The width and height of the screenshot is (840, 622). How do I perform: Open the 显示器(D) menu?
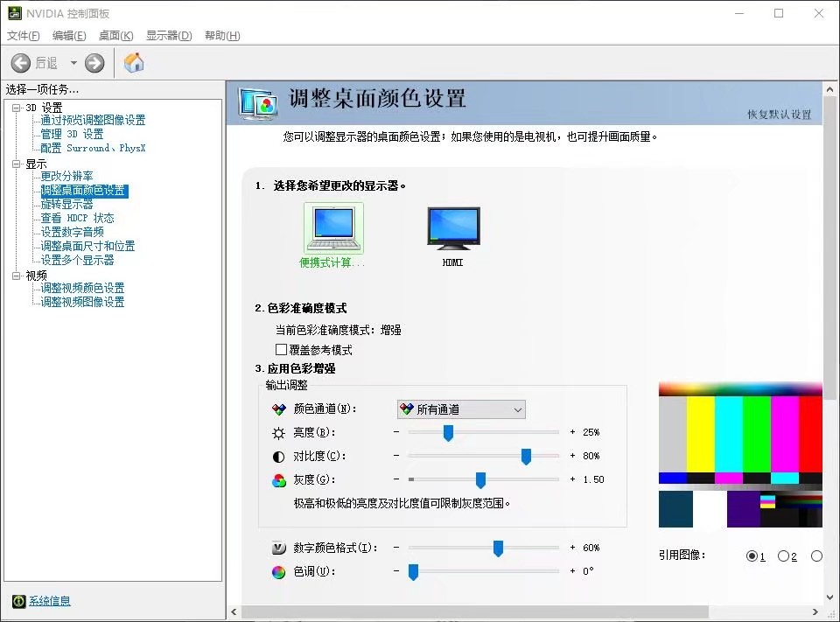click(169, 35)
